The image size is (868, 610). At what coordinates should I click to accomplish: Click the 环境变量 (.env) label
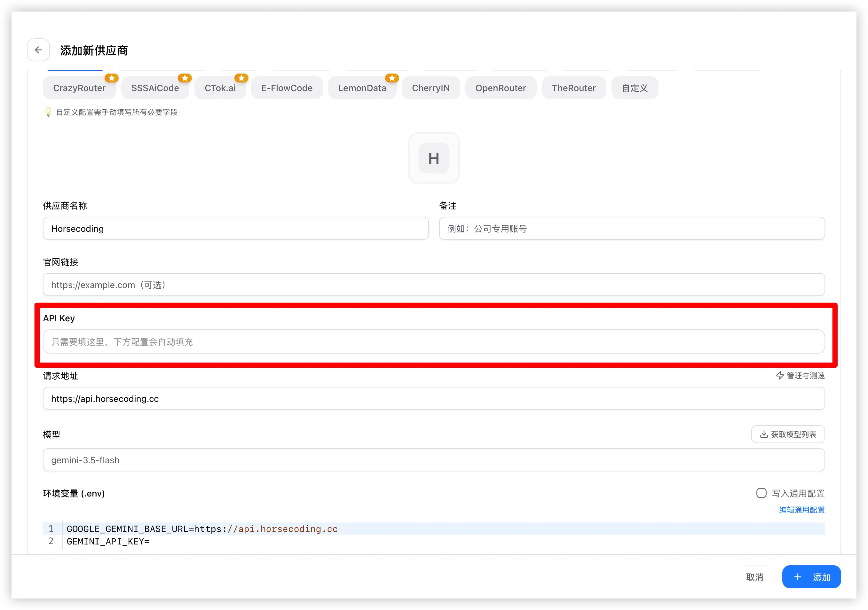[74, 493]
